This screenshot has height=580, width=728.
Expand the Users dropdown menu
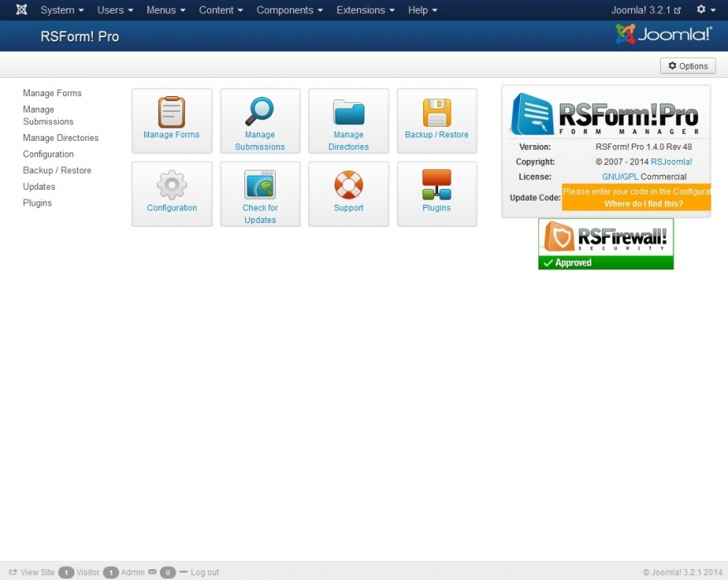click(115, 10)
